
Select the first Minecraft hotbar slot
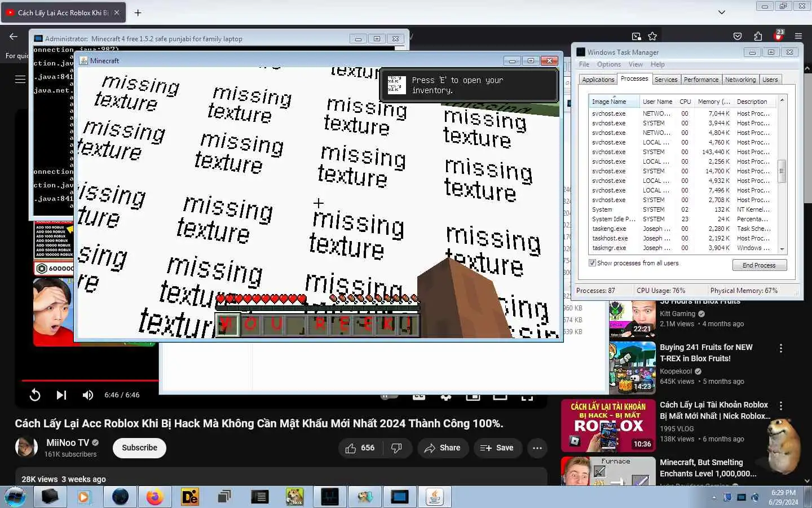[228, 325]
